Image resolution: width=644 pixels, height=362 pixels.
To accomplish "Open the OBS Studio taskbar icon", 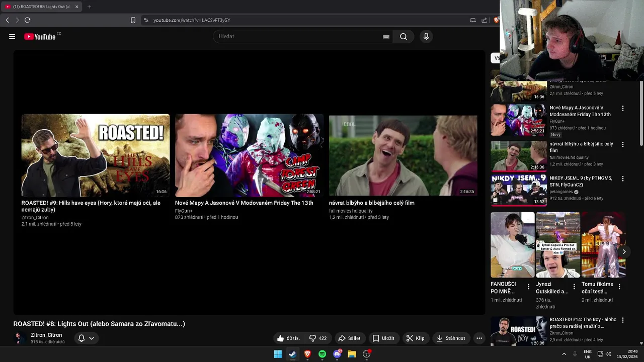I will click(367, 354).
